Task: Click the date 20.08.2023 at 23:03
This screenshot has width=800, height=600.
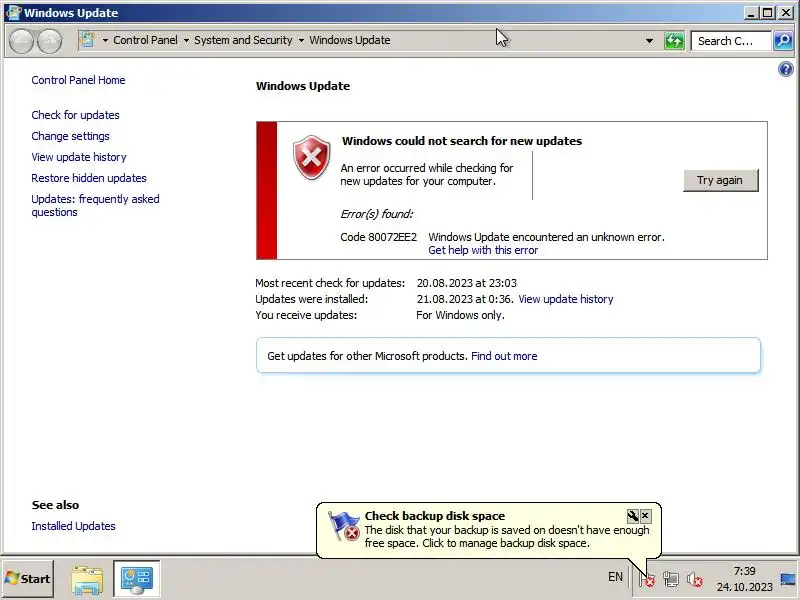Action: [x=466, y=283]
